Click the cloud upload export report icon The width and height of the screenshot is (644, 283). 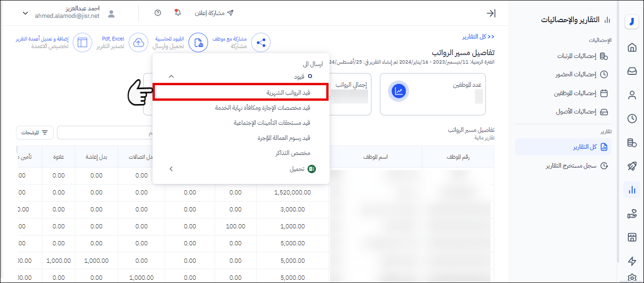click(138, 42)
